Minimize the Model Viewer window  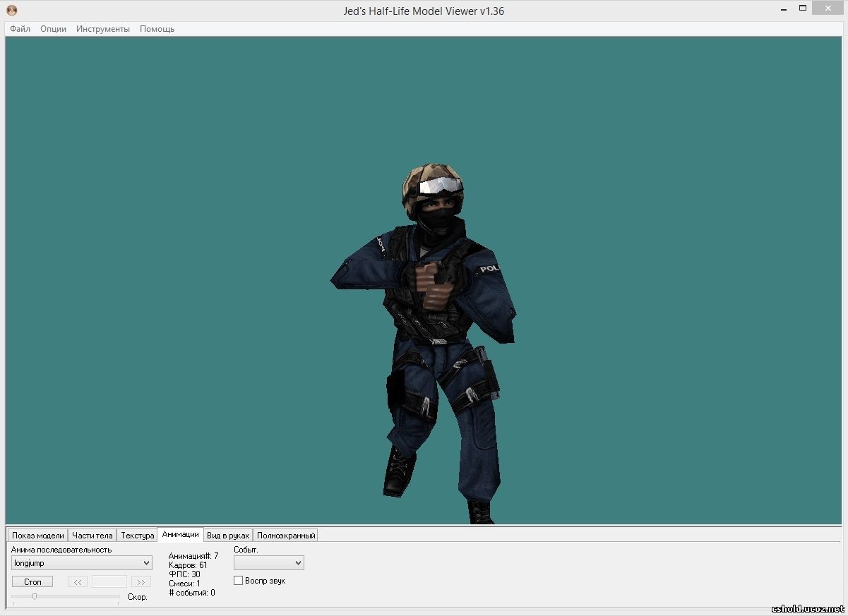tap(784, 9)
